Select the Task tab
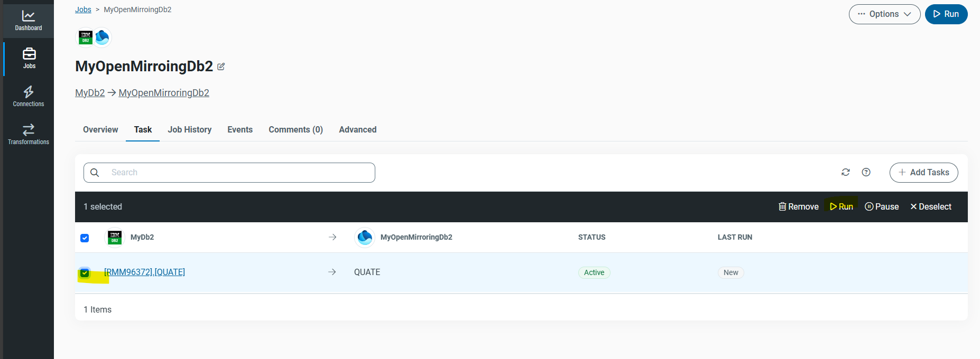 pos(143,130)
